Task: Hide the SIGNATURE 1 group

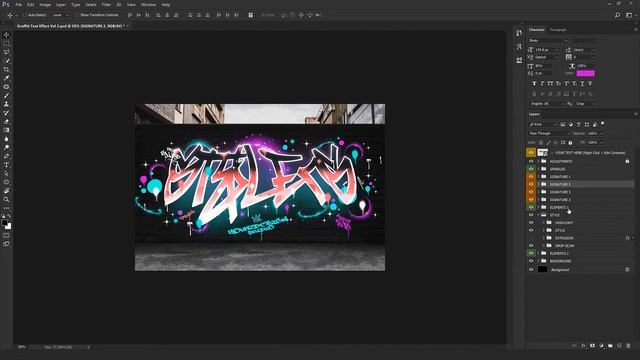Action: [x=531, y=177]
